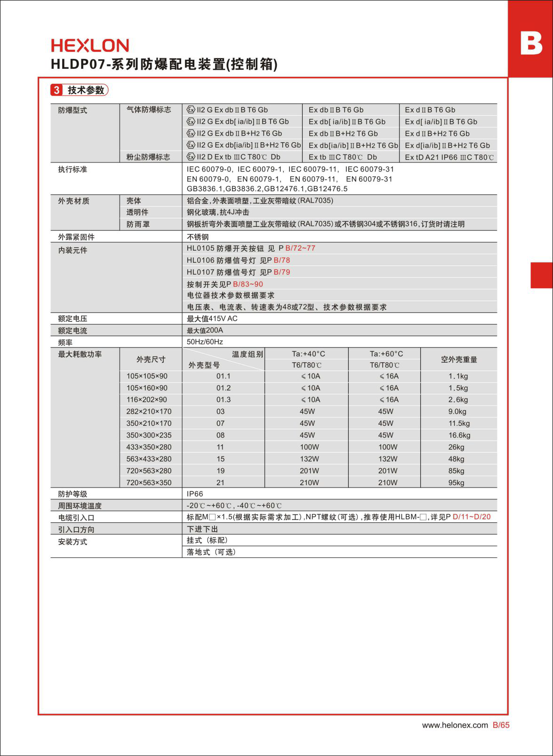Click the Ex hexagon mark before 'II2 D Ex tb ⅢC T80℃ Db'
Screen dimensions: 553x756
click(191, 157)
